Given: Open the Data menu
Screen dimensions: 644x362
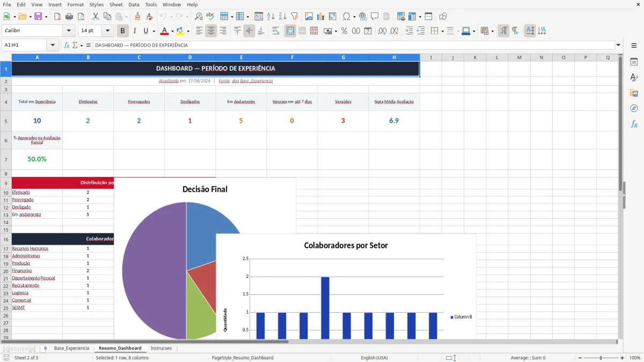Looking at the screenshot, I should pyautogui.click(x=134, y=4).
